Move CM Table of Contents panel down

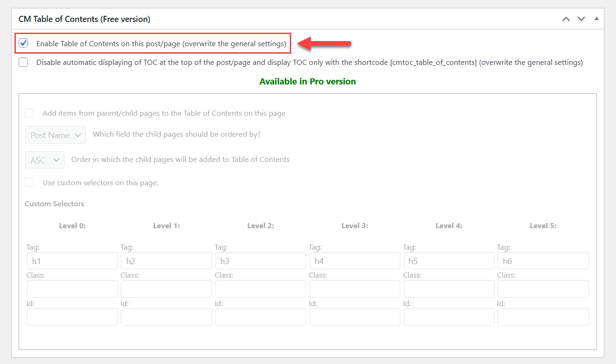point(581,19)
